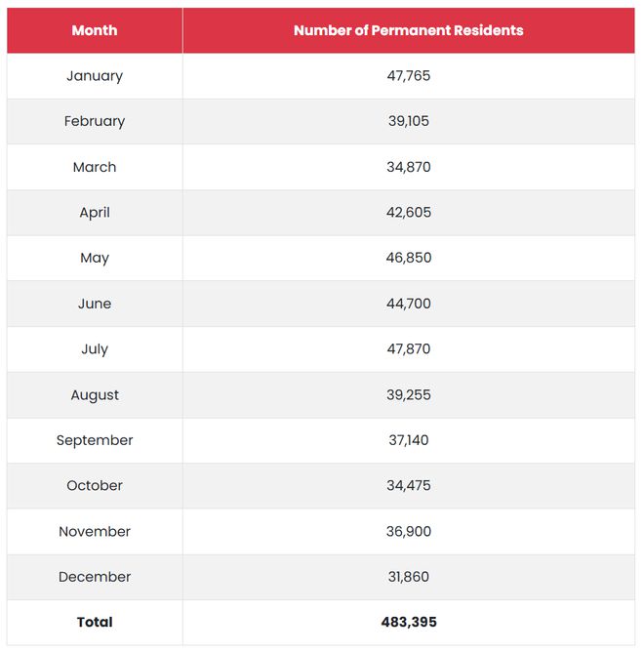The height and width of the screenshot is (652, 644).
Task: Select the August month cell
Action: tap(95, 395)
